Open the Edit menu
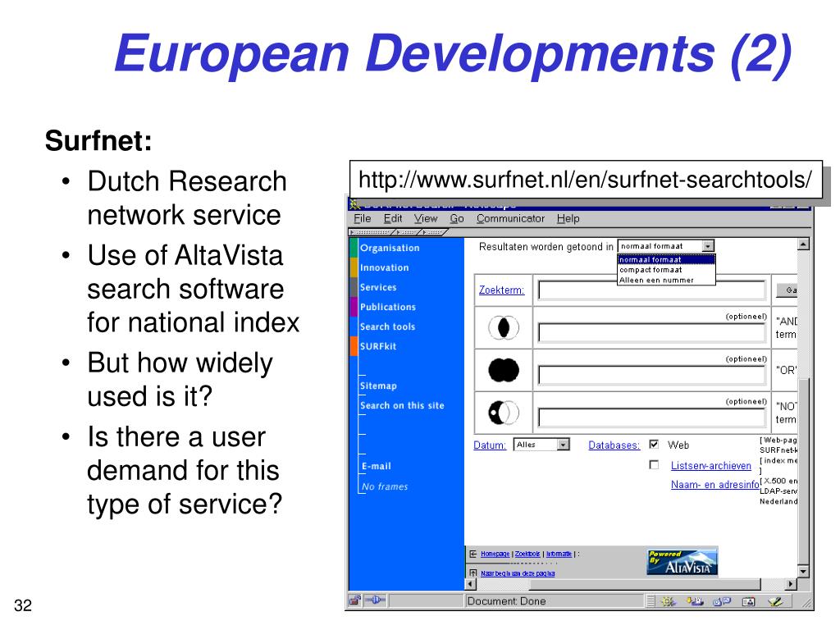840x630 pixels. coord(393,218)
